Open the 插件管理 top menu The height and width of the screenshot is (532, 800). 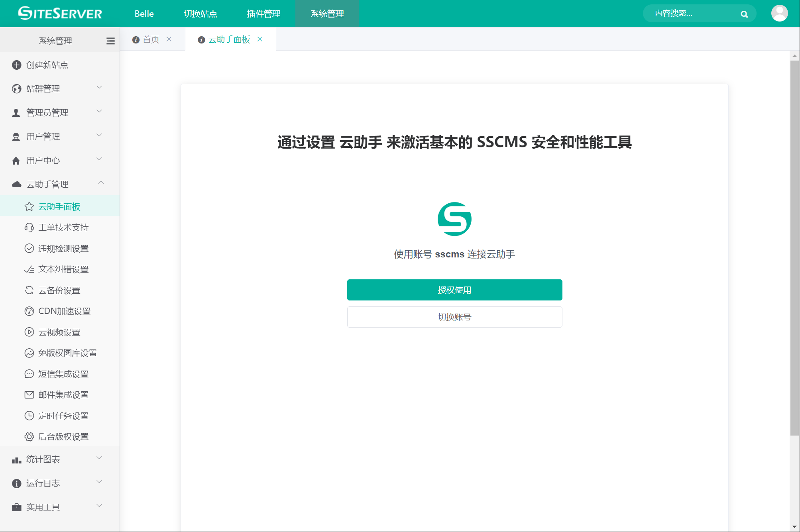pyautogui.click(x=263, y=14)
